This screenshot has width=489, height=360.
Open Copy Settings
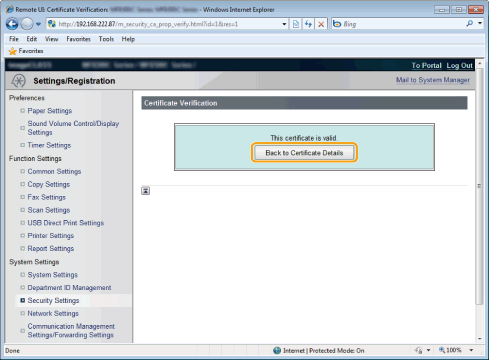click(x=49, y=184)
